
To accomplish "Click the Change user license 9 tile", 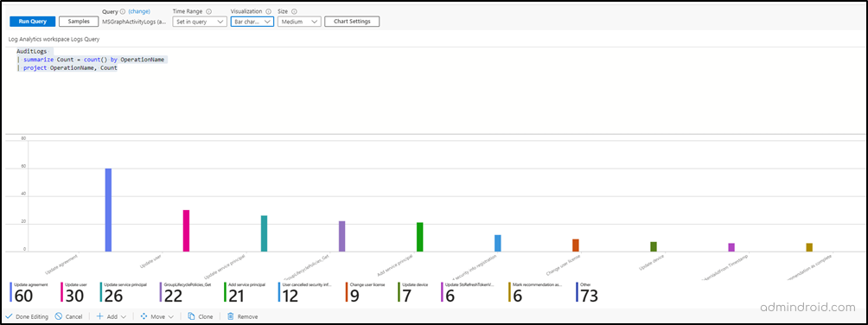I will (365, 292).
